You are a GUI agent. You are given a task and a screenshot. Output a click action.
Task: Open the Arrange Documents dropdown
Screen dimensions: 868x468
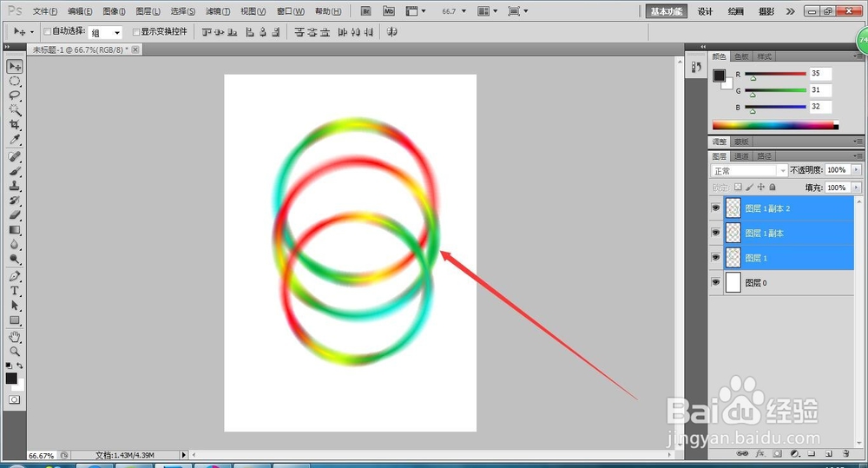(x=488, y=11)
